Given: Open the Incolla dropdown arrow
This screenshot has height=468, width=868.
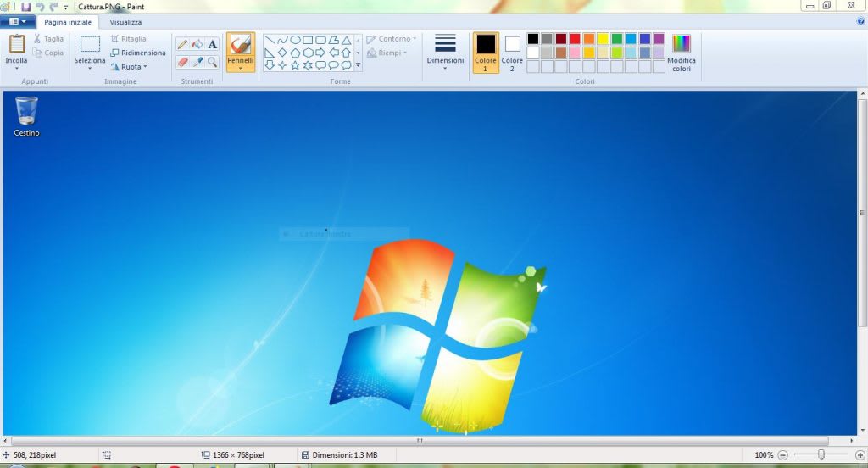Looking at the screenshot, I should [x=17, y=68].
